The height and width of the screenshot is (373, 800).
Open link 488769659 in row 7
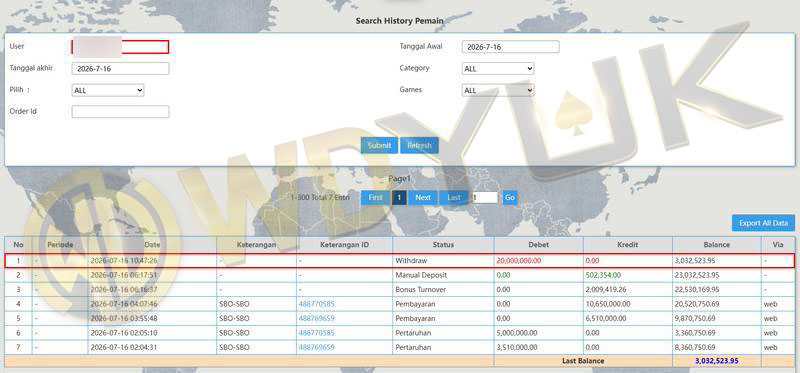(317, 347)
